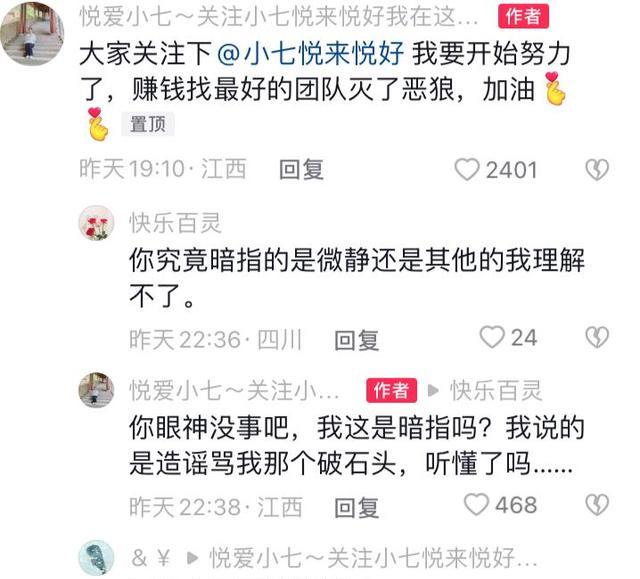Click the red 作者 badge on top comment
This screenshot has width=640, height=579.
523,17
